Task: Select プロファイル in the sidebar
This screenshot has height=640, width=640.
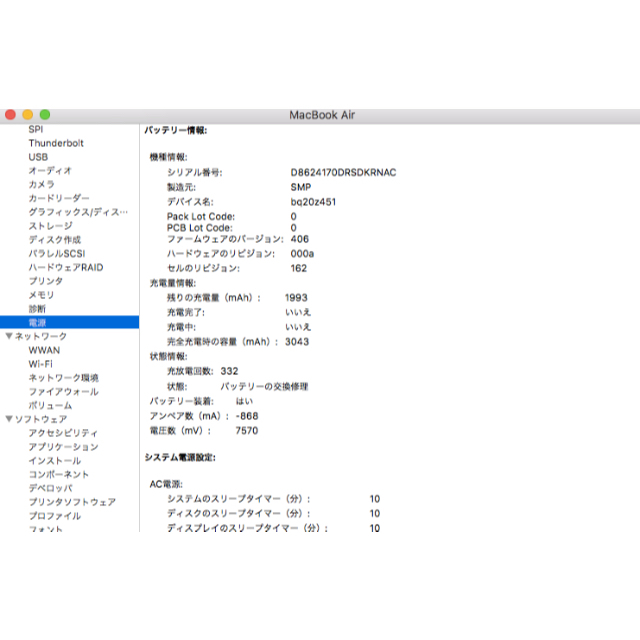Action: click(55, 516)
